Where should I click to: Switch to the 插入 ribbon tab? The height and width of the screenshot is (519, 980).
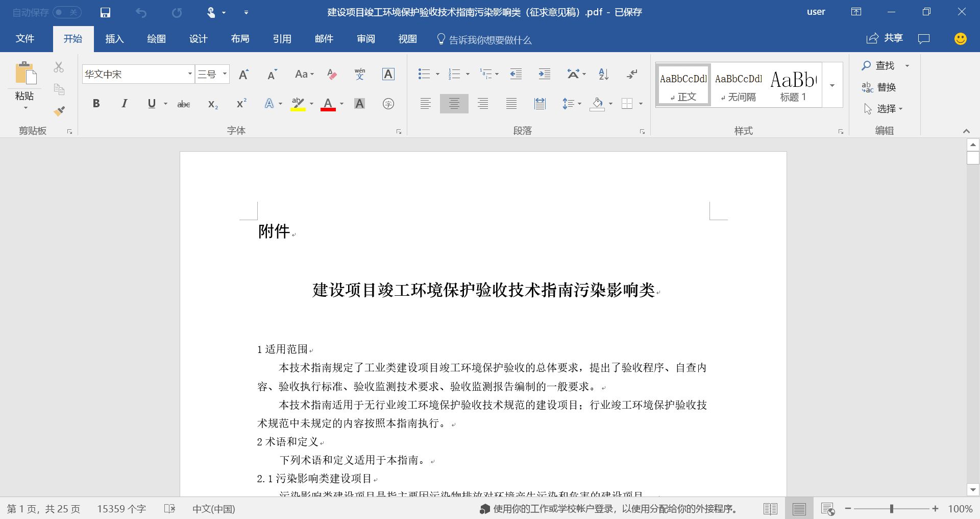(114, 39)
